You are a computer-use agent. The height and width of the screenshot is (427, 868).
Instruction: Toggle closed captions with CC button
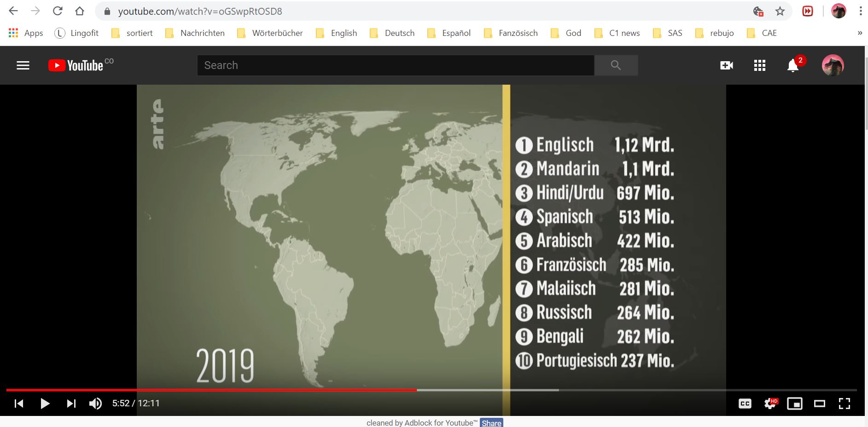tap(745, 404)
